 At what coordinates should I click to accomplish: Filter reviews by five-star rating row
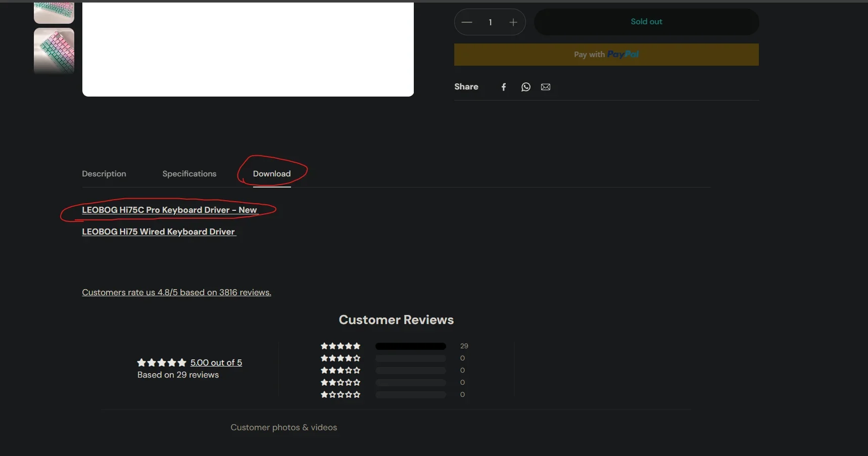tap(395, 346)
